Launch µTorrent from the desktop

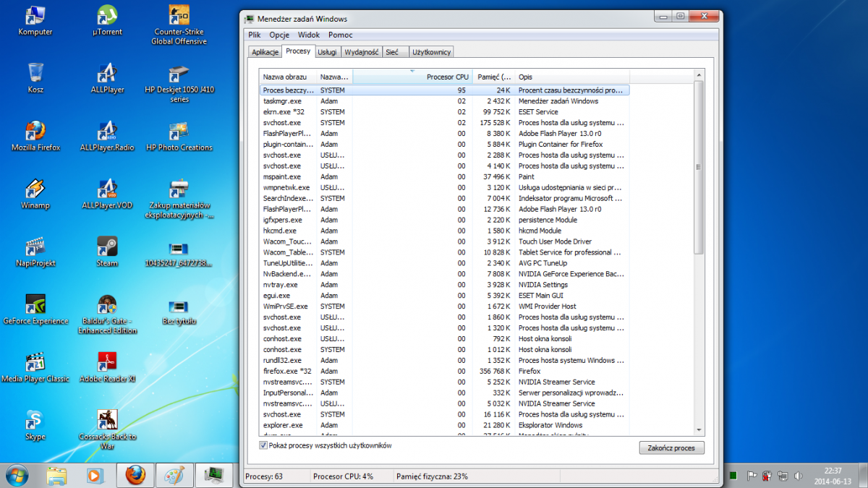point(107,20)
